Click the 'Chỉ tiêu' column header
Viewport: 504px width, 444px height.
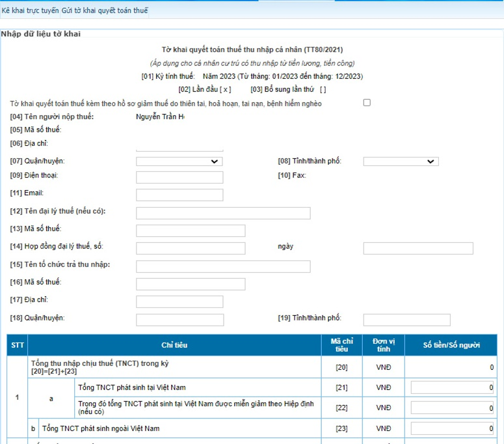tap(174, 345)
